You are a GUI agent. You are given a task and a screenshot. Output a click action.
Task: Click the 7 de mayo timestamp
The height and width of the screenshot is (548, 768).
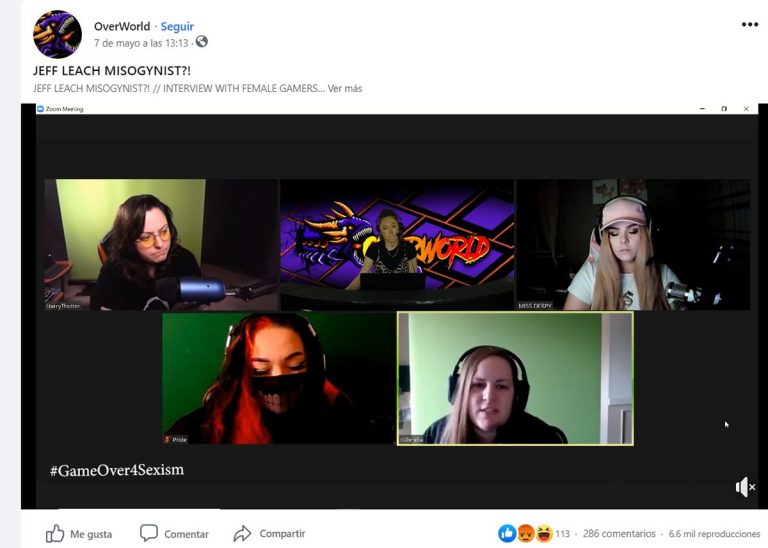pos(141,43)
